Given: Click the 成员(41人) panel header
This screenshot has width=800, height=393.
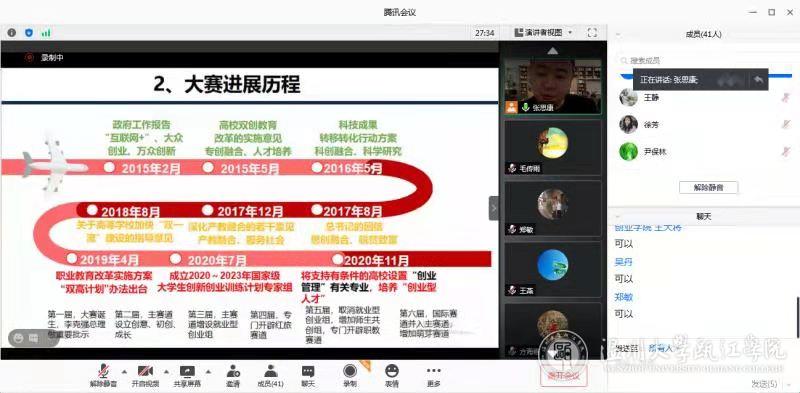Looking at the screenshot, I should (x=704, y=35).
